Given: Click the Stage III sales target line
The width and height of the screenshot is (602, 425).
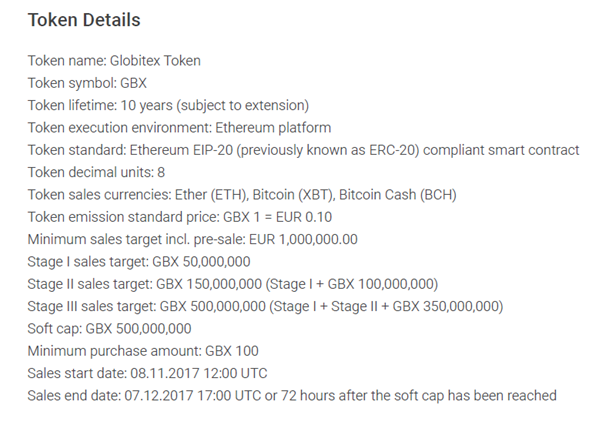Looking at the screenshot, I should (x=265, y=306).
